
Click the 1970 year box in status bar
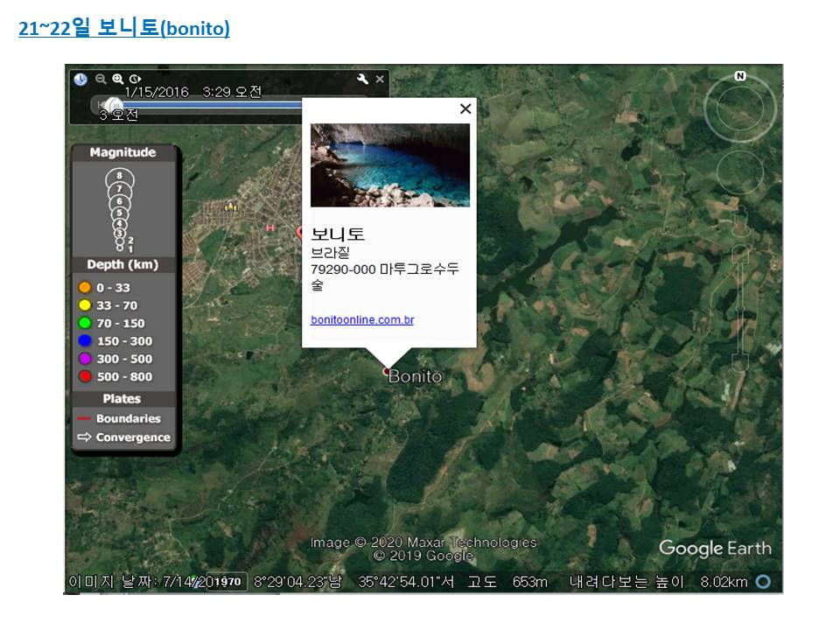[x=227, y=581]
